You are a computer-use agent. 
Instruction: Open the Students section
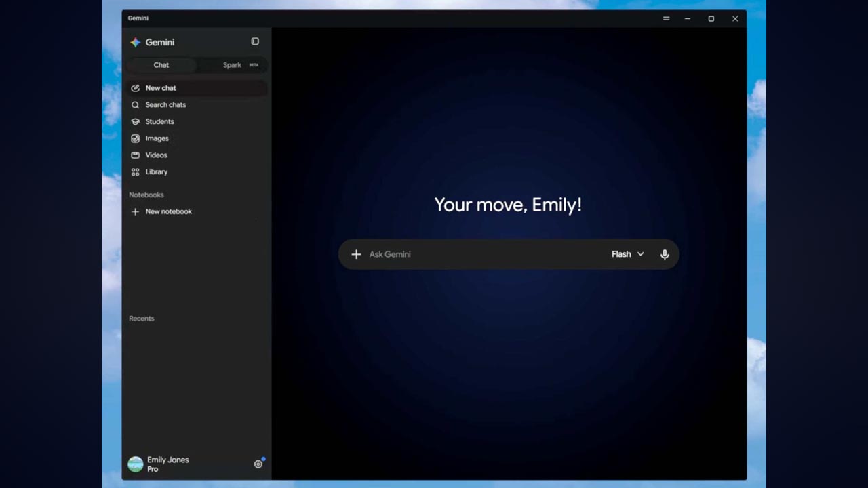(196, 121)
